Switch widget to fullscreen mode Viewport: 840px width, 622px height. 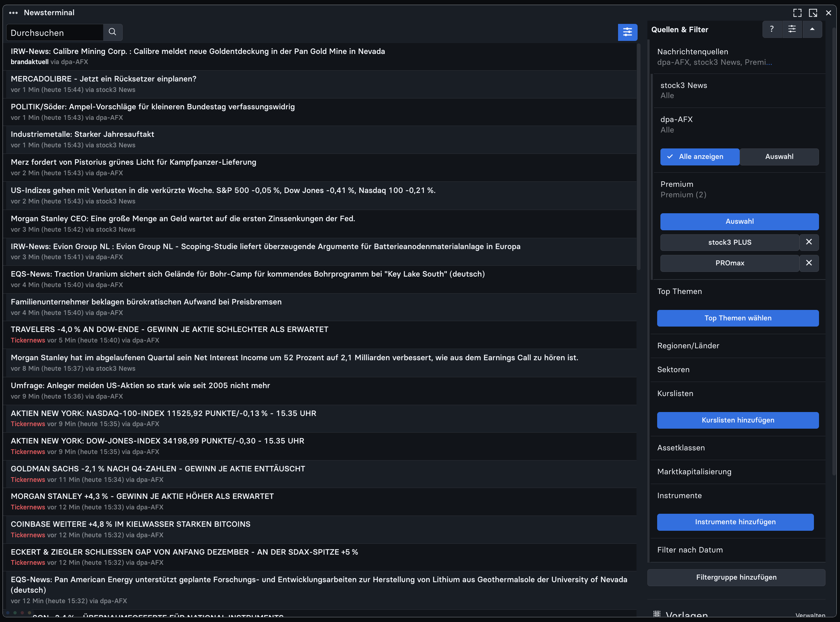tap(797, 13)
